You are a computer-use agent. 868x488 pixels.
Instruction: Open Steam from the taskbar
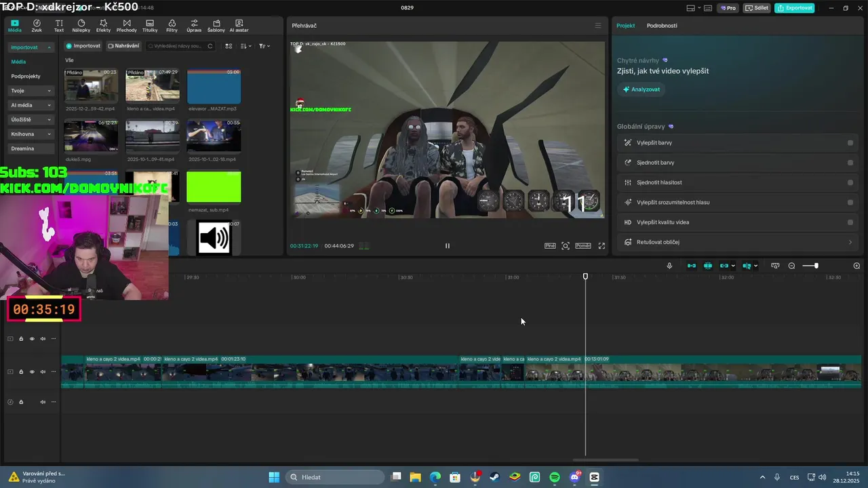point(495,477)
